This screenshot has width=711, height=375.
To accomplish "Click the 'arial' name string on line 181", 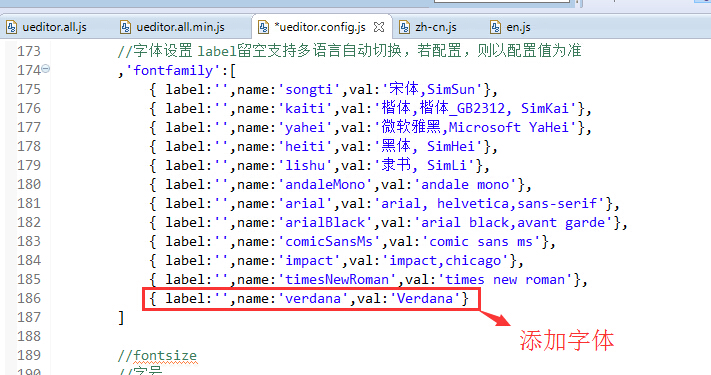I will tap(305, 204).
